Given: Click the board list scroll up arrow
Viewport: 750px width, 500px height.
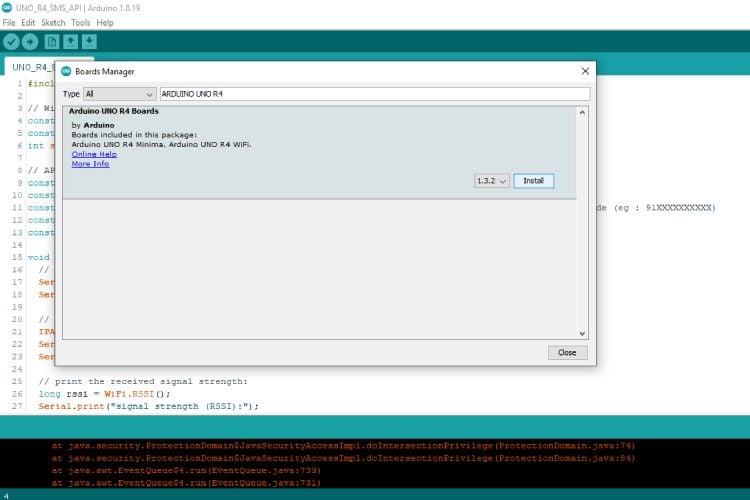Looking at the screenshot, I should (x=582, y=113).
